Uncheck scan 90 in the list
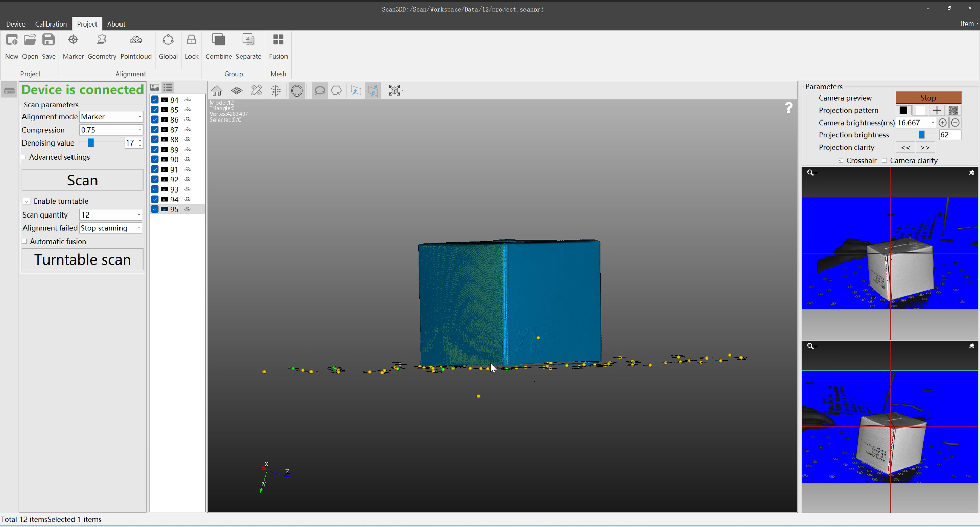Viewport: 980px width, 527px height. [x=155, y=159]
